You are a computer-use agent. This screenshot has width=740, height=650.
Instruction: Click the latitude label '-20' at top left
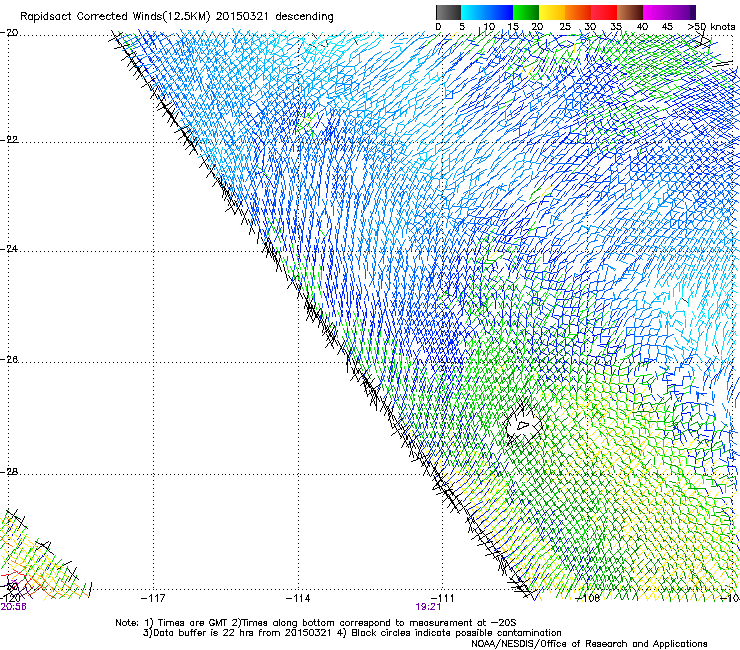(9, 33)
